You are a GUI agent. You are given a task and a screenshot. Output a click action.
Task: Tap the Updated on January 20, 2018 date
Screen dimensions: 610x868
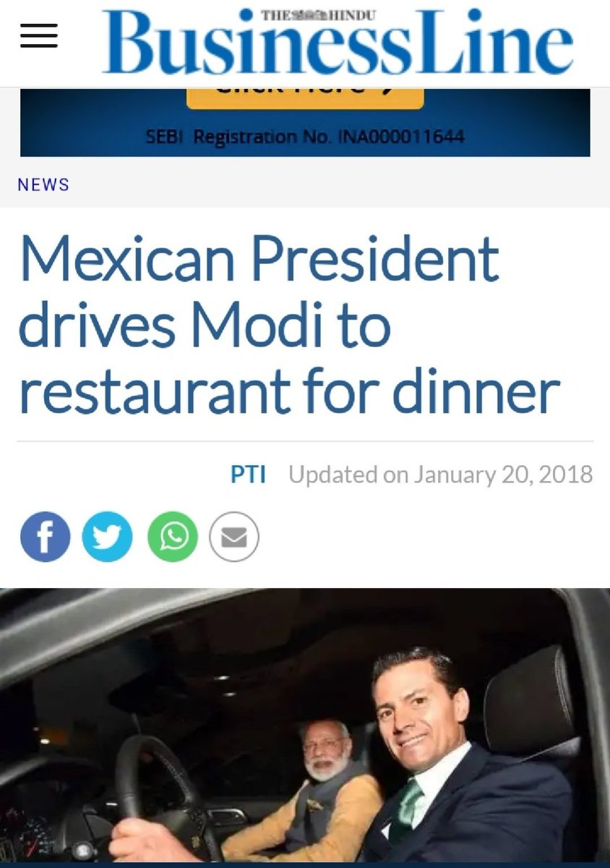tap(441, 475)
